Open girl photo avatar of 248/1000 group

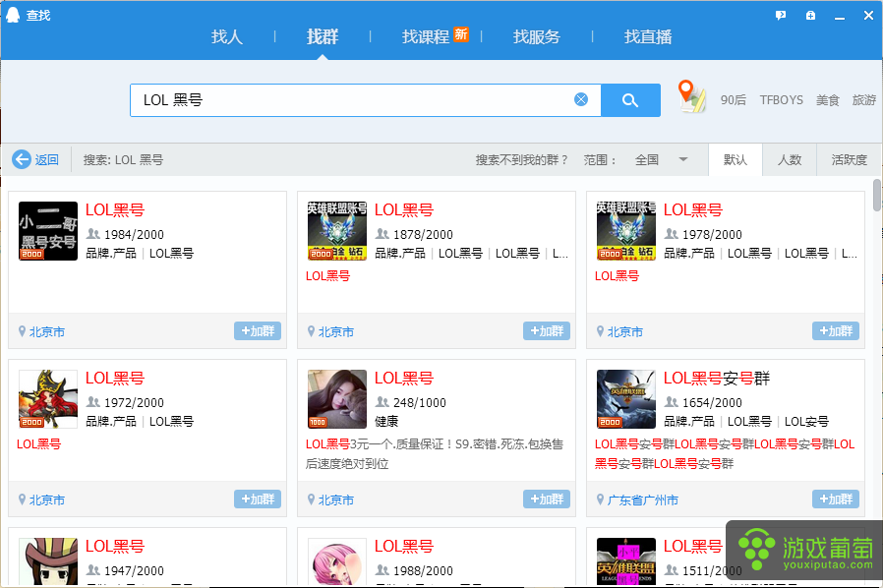[336, 399]
